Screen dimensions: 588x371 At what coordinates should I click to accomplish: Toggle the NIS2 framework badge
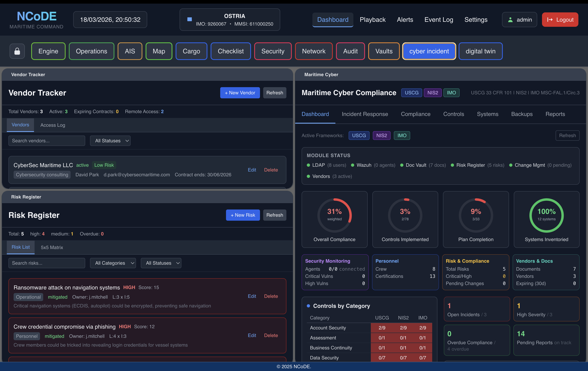tap(381, 136)
